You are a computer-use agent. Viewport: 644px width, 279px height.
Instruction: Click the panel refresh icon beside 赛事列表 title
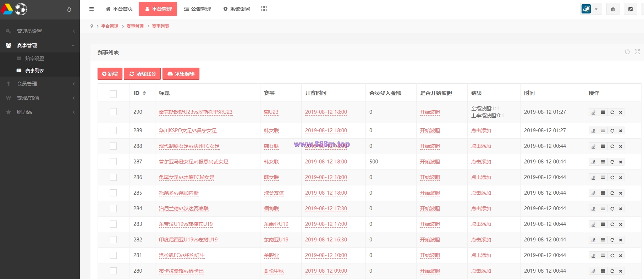point(627,52)
